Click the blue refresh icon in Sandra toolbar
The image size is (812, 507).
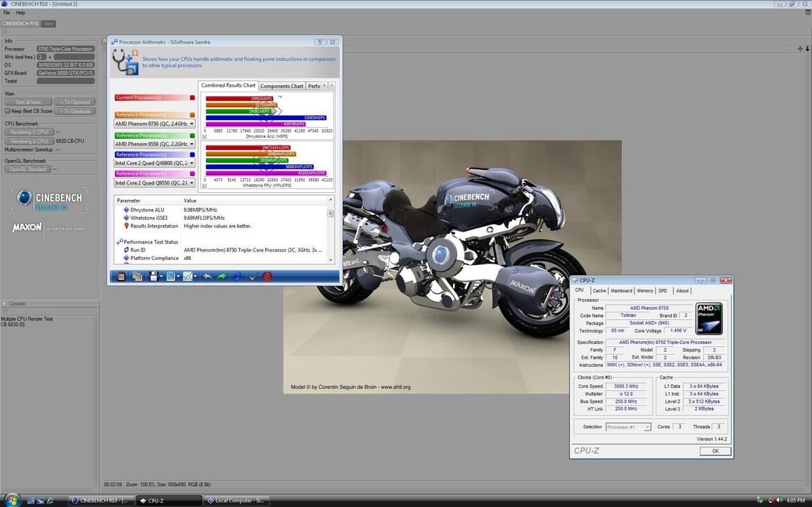click(237, 277)
